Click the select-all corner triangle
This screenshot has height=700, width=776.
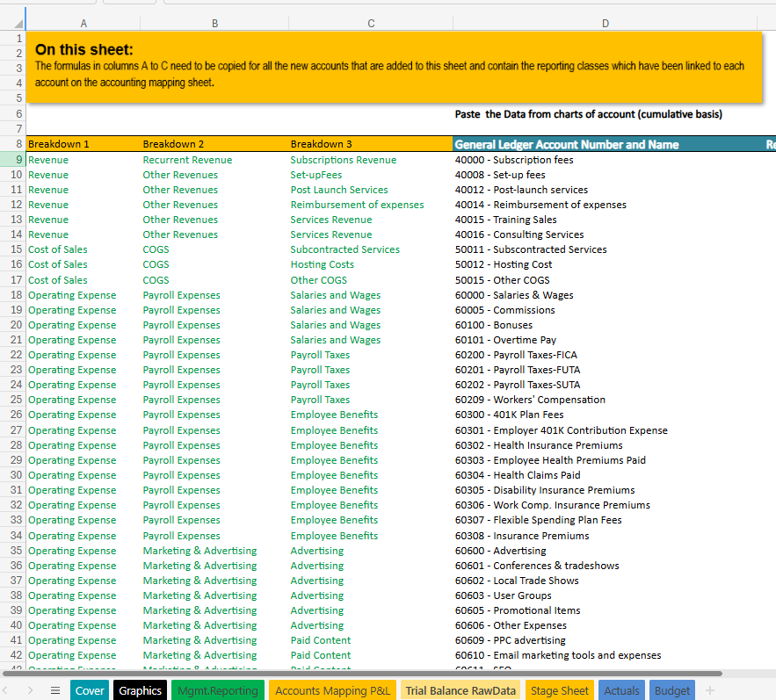18,24
